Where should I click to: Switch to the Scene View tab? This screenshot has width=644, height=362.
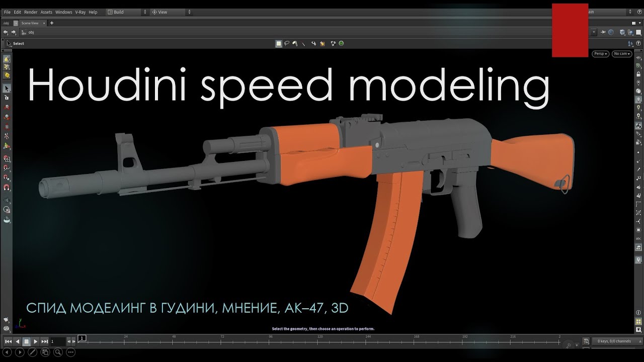(29, 23)
